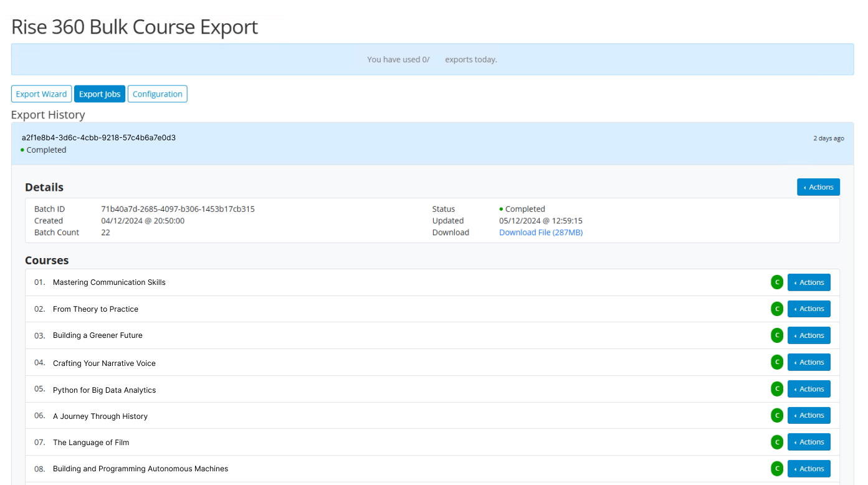This screenshot has height=485, width=868.
Task: Switch to the Export Wizard tab
Action: [x=42, y=94]
